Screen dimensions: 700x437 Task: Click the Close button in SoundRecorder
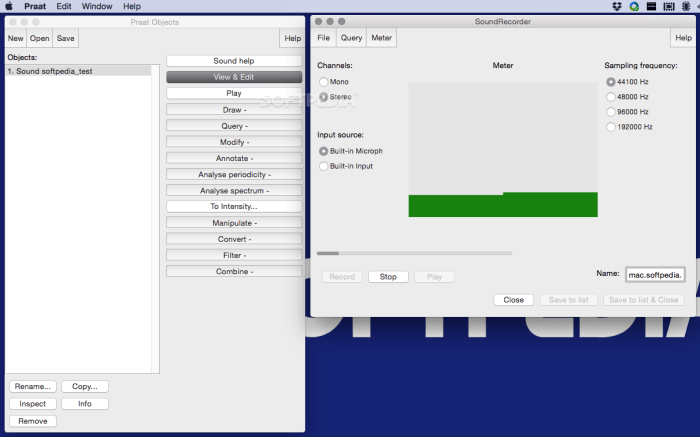coord(513,300)
